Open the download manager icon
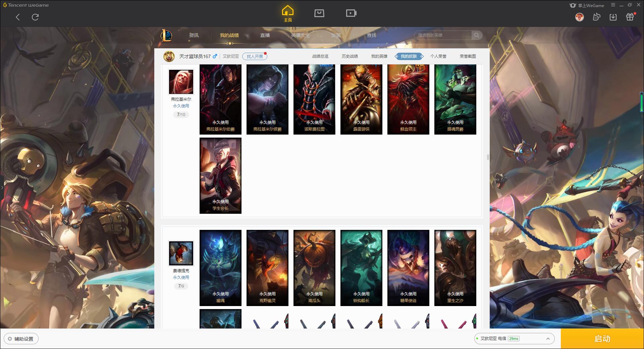Image resolution: width=644 pixels, height=349 pixels. tap(613, 17)
